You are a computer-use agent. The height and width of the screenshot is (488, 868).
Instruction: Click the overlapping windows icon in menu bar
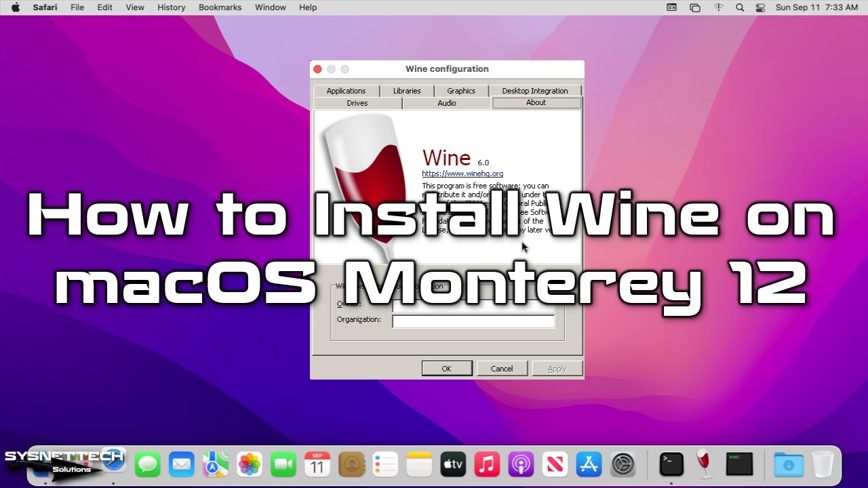click(x=695, y=7)
